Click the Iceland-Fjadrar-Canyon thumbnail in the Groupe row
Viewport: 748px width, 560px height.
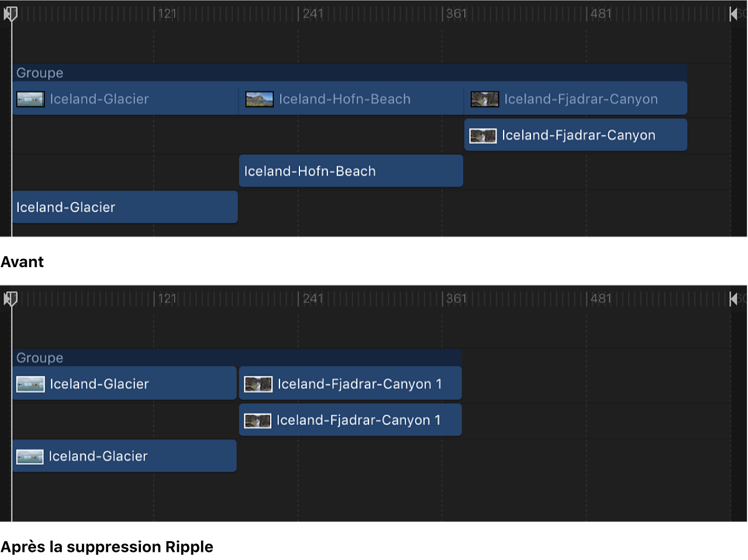484,99
